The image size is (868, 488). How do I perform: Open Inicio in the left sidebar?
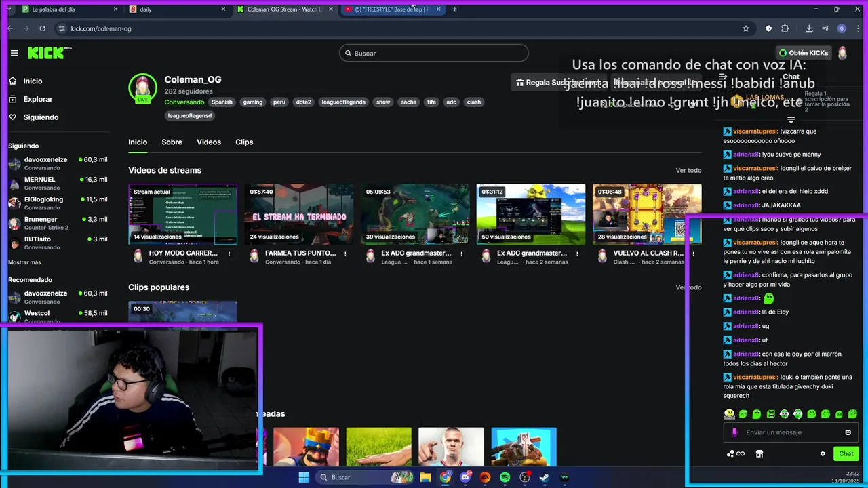tap(33, 81)
